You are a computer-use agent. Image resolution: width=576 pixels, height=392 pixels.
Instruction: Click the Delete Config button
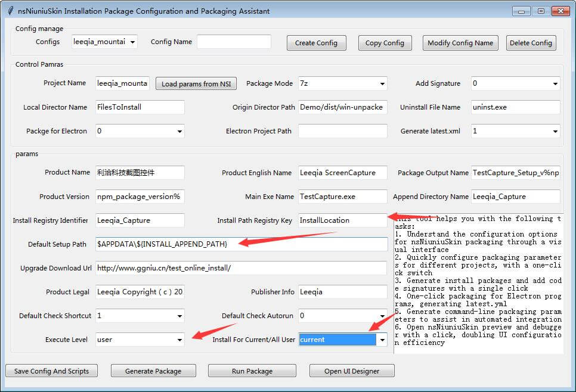click(x=531, y=43)
